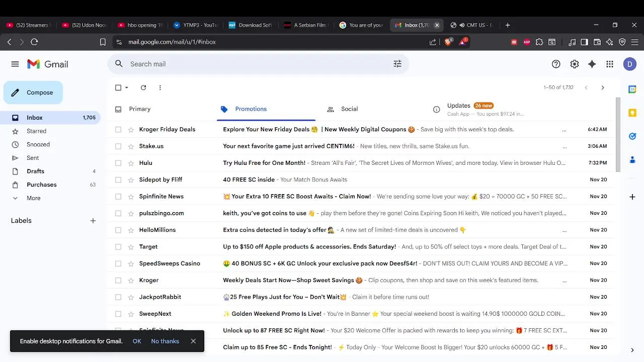Compose a new email
The width and height of the screenshot is (644, 362).
(33, 93)
